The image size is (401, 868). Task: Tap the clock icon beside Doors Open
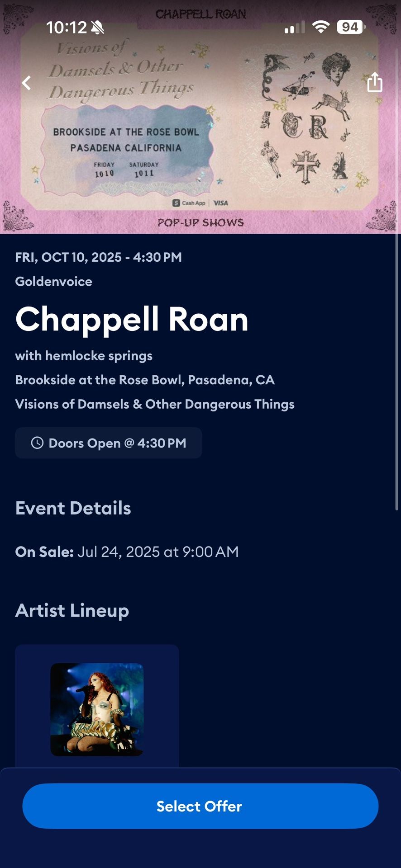[x=37, y=443]
